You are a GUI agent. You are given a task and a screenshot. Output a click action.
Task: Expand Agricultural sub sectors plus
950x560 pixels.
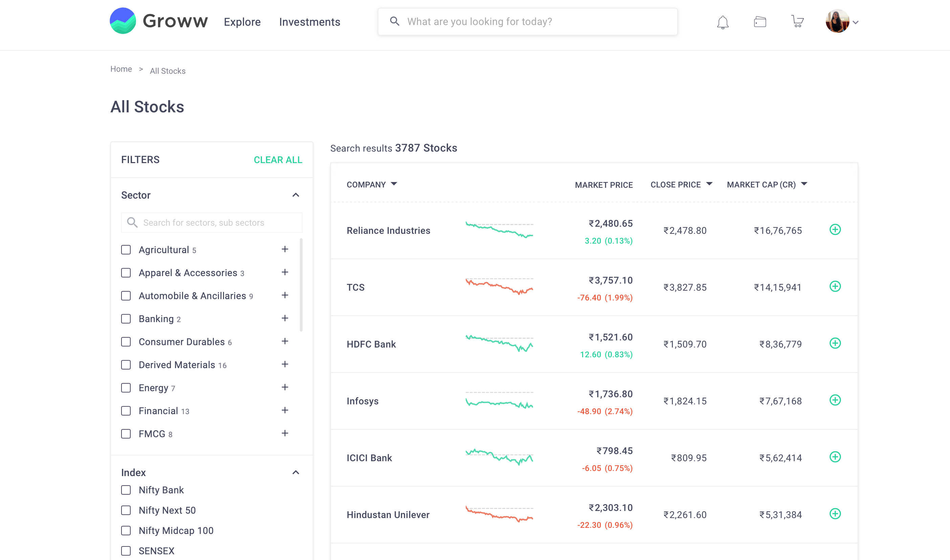point(285,249)
